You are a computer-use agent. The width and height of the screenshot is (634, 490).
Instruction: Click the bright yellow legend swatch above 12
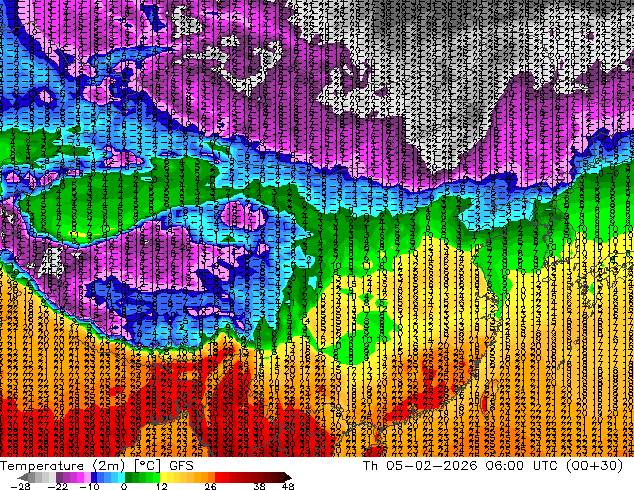pos(163,477)
